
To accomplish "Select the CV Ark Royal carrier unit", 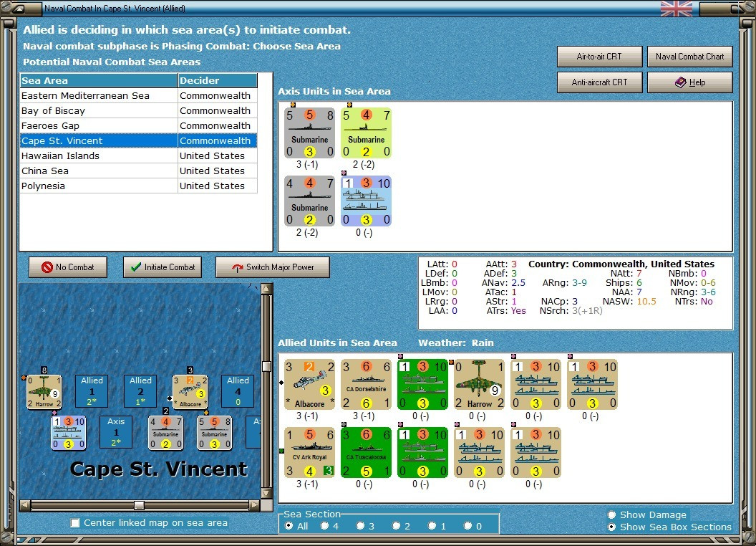I will tap(309, 452).
